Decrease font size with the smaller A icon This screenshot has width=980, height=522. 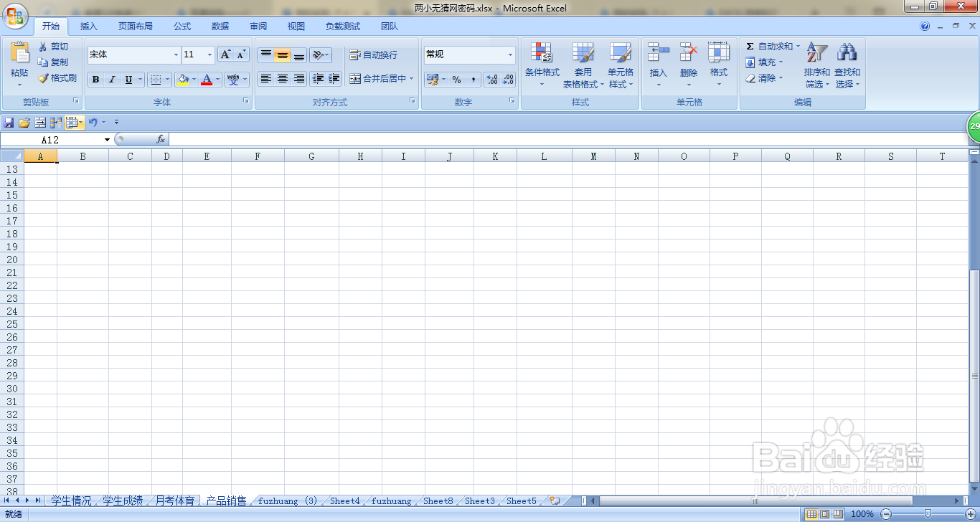click(241, 54)
